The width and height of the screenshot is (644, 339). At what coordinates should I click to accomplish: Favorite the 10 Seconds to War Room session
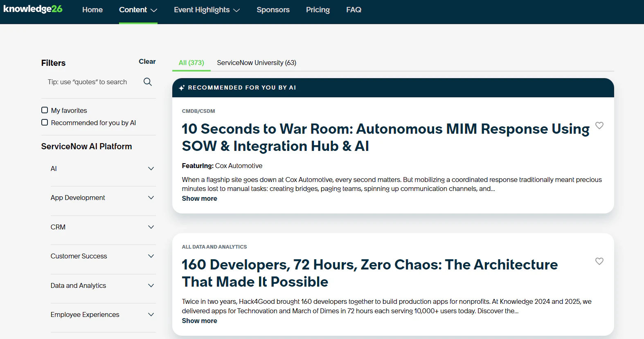tap(599, 126)
